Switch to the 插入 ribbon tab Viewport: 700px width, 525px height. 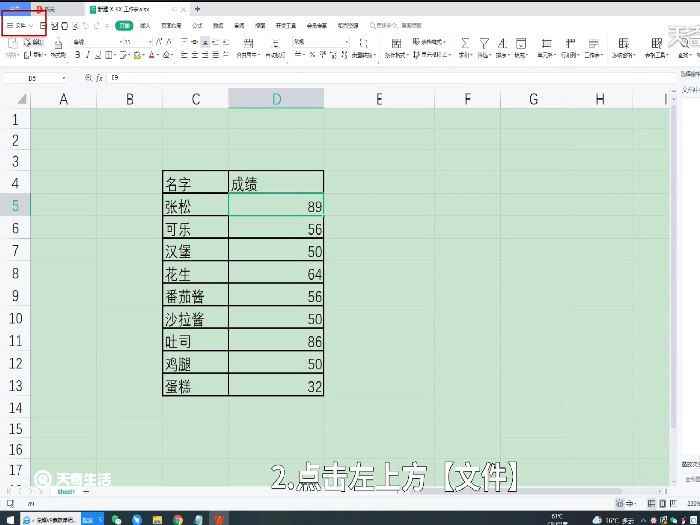pos(145,26)
